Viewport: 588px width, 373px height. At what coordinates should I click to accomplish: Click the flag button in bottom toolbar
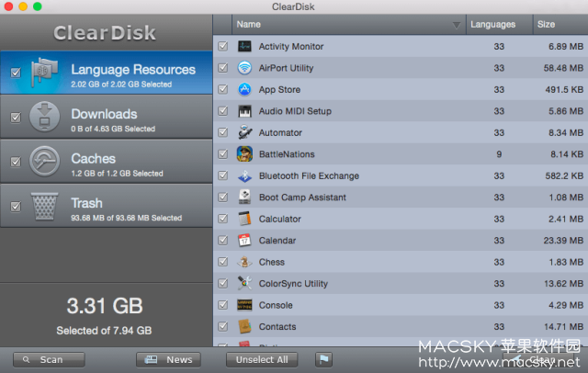pos(323,359)
